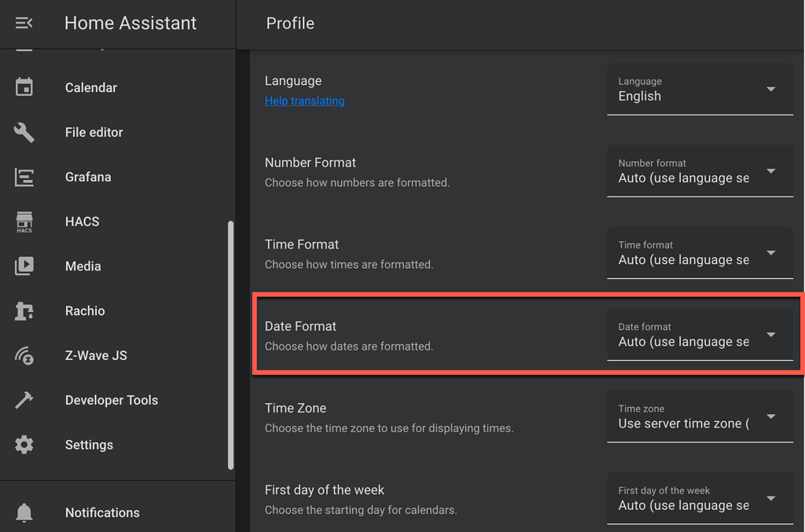This screenshot has width=805, height=532.
Task: Open the Language dropdown
Action: [700, 89]
